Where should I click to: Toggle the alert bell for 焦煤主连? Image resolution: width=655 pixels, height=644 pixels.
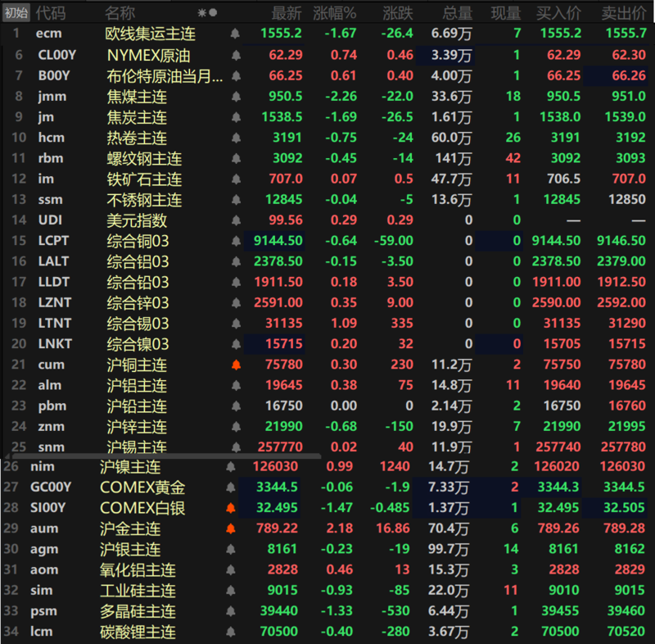236,97
